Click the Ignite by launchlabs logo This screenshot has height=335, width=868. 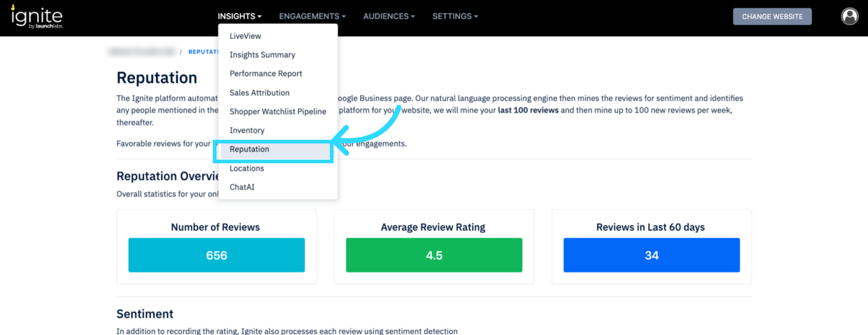(37, 17)
